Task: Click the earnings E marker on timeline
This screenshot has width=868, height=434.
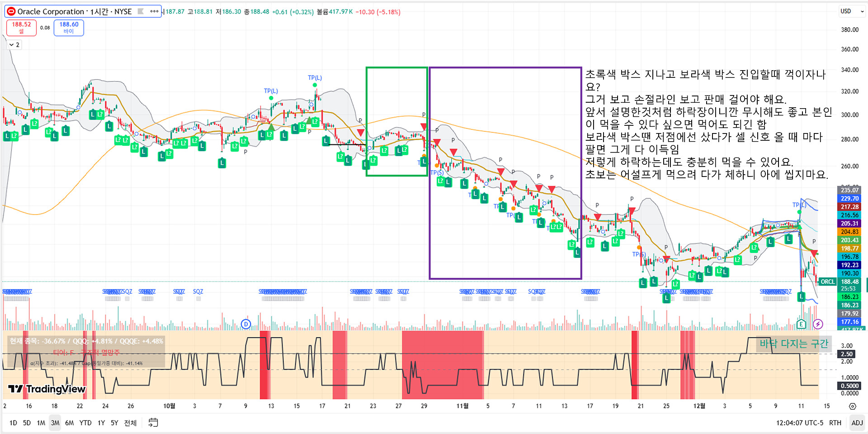Action: coord(801,324)
